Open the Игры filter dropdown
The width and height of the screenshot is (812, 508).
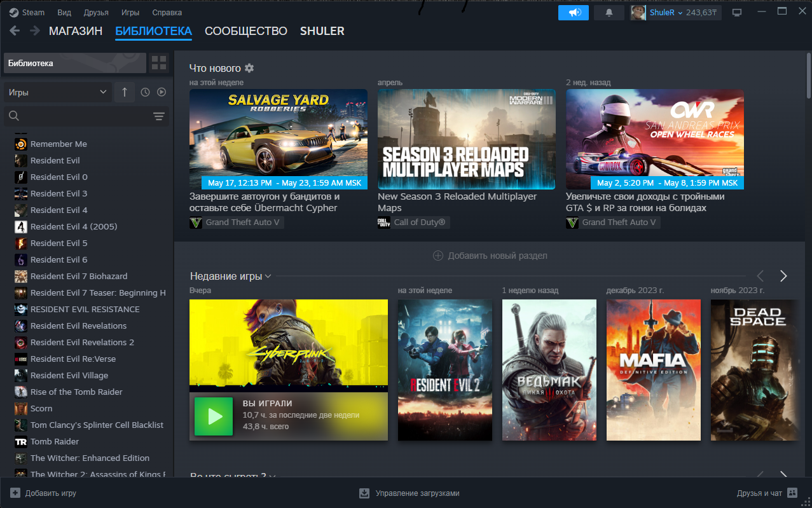[x=58, y=92]
